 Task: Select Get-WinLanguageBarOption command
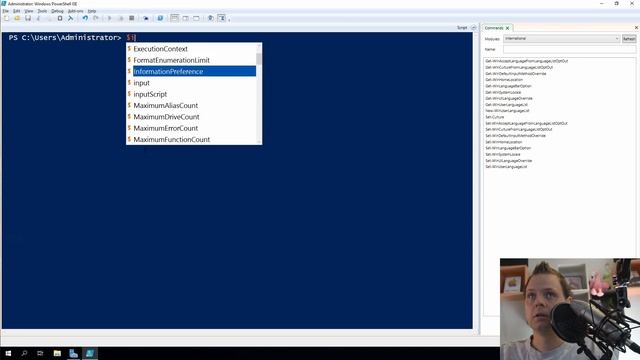click(x=508, y=86)
